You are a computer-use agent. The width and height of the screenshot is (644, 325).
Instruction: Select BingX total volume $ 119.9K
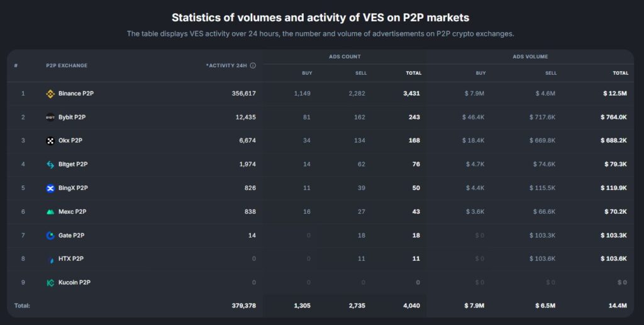[614, 188]
